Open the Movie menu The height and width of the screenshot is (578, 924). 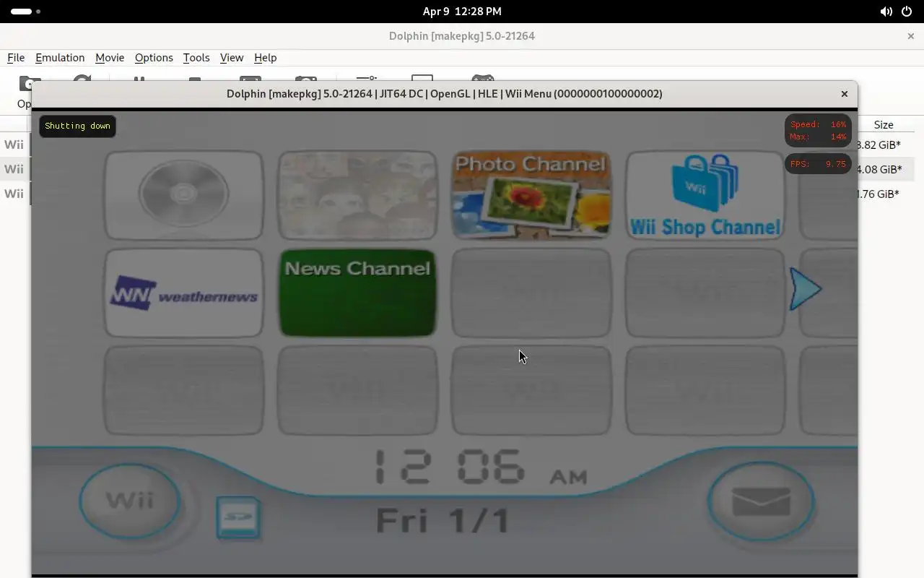pyautogui.click(x=110, y=58)
